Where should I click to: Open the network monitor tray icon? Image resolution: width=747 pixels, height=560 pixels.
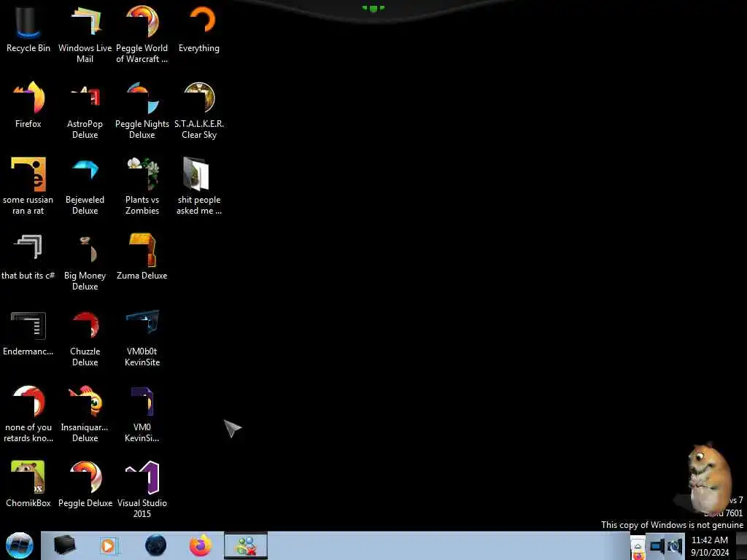click(x=657, y=545)
